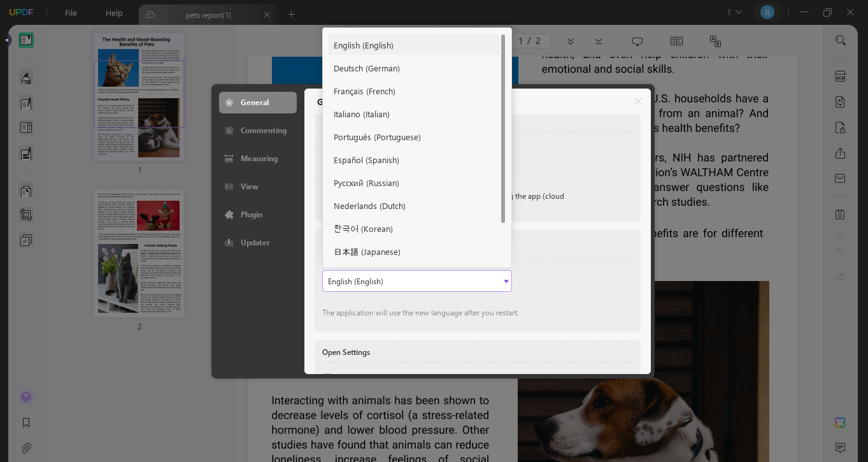868x462 pixels.
Task: Start presentation mode from the toolbar
Action: pos(637,41)
